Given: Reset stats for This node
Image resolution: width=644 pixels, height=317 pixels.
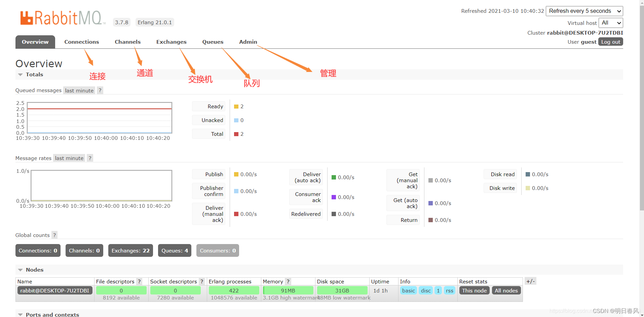Looking at the screenshot, I should 474,290.
